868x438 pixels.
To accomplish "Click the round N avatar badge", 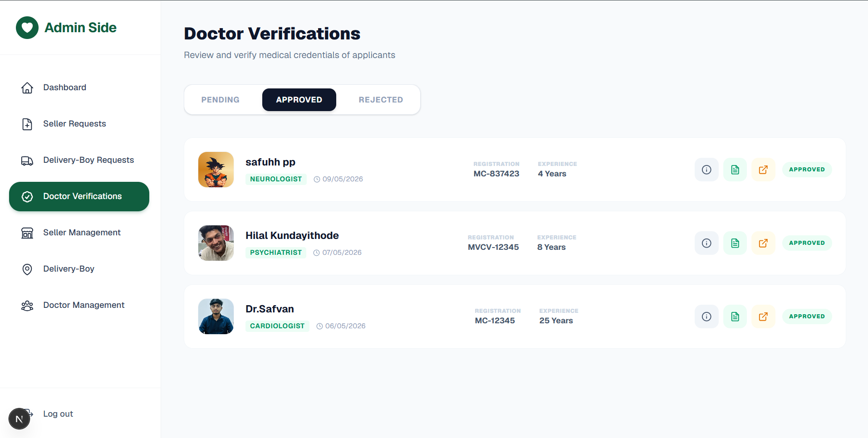I will (x=19, y=419).
